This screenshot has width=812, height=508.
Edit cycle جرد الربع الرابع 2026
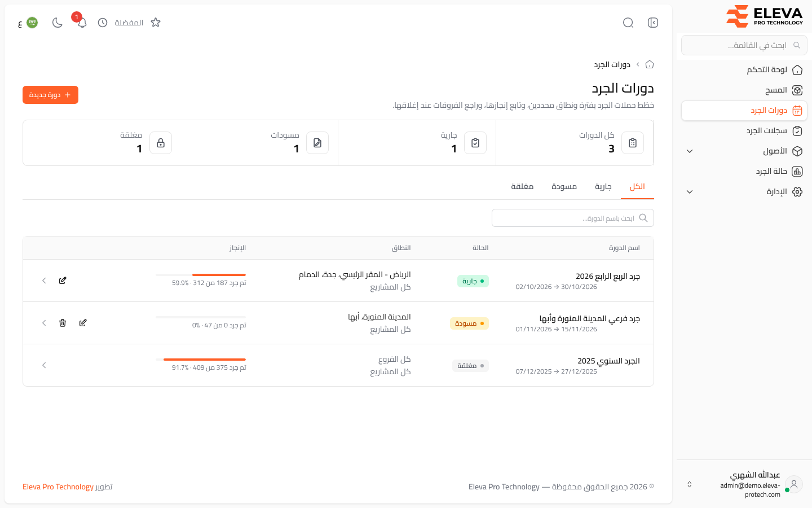click(x=63, y=281)
